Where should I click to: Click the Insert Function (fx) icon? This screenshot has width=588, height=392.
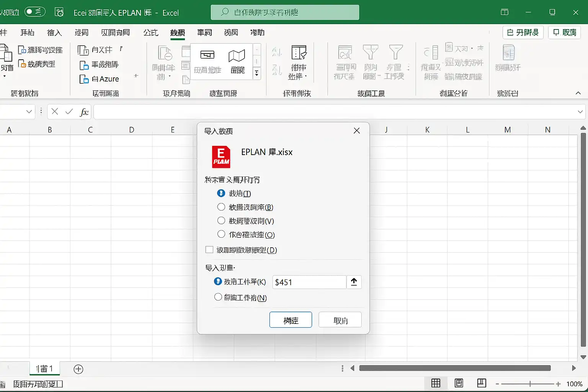84,111
